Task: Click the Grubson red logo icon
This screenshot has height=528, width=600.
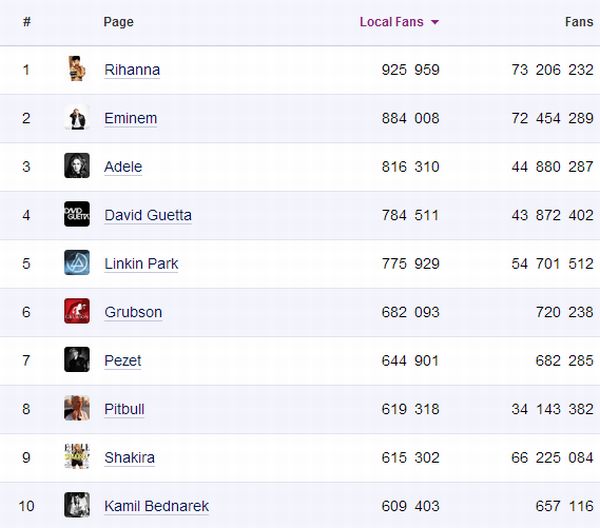Action: coord(77,311)
